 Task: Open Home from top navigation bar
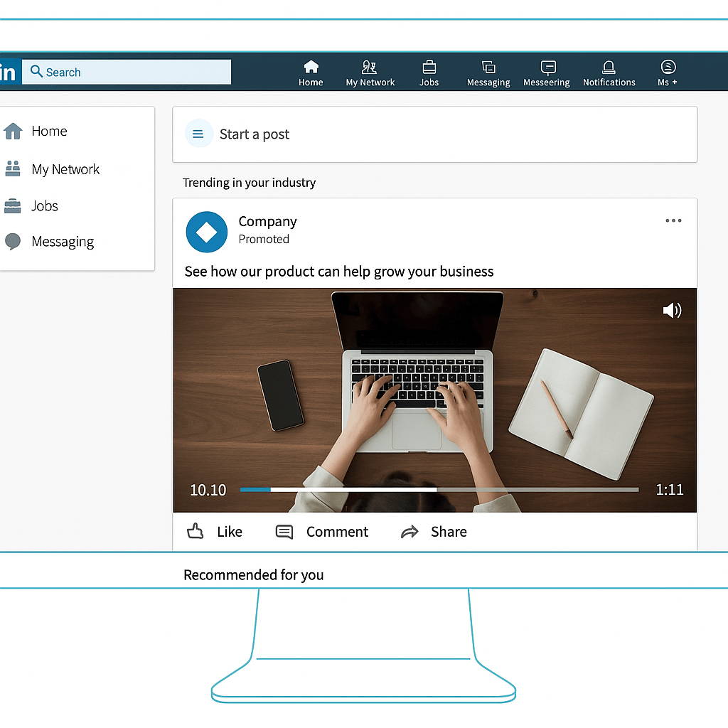pos(311,73)
